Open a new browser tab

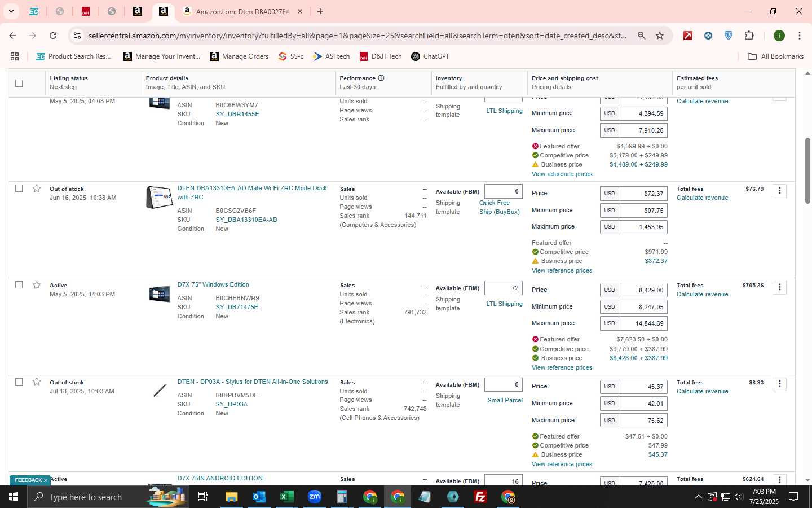[320, 11]
